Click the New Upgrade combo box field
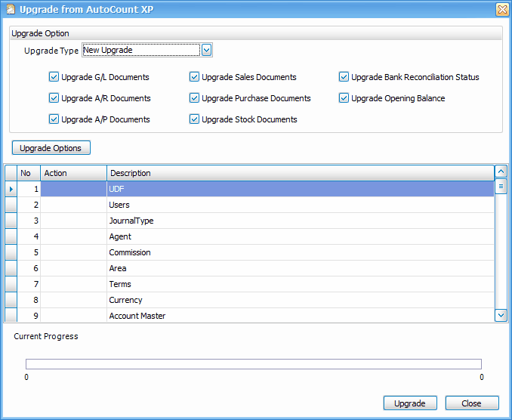The height and width of the screenshot is (420, 512). [x=140, y=51]
